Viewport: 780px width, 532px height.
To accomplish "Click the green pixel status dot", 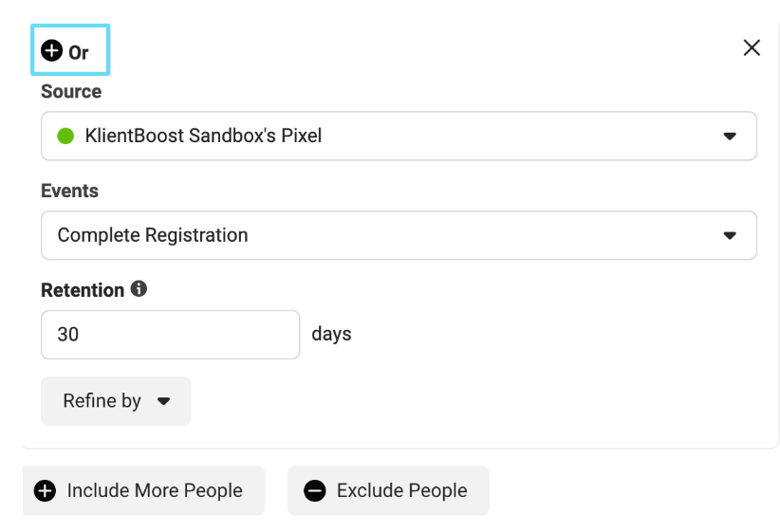I will pos(65,136).
